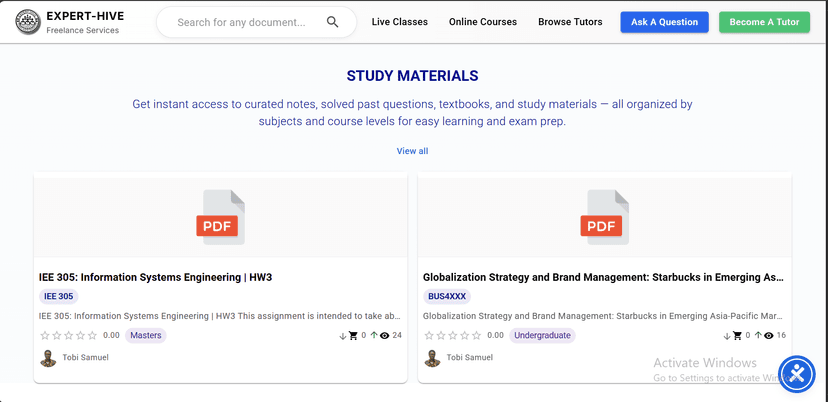Rate Globalization card with fifth star
Viewport: 828px width, 402px height.
(477, 335)
